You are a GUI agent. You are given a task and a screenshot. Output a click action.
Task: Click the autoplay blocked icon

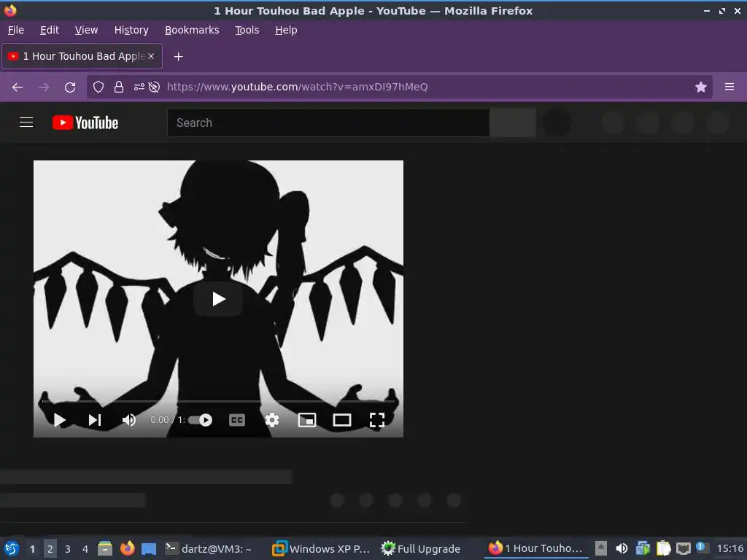[154, 87]
